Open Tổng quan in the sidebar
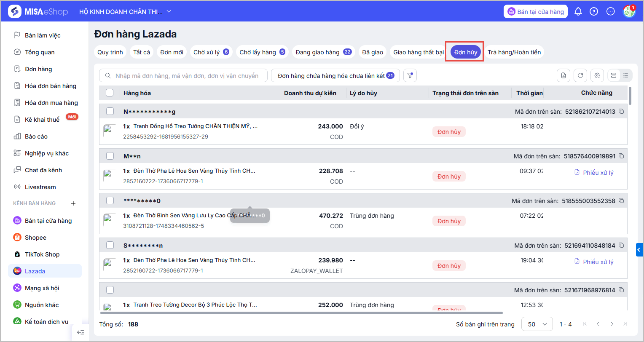The image size is (644, 342). coord(45,52)
